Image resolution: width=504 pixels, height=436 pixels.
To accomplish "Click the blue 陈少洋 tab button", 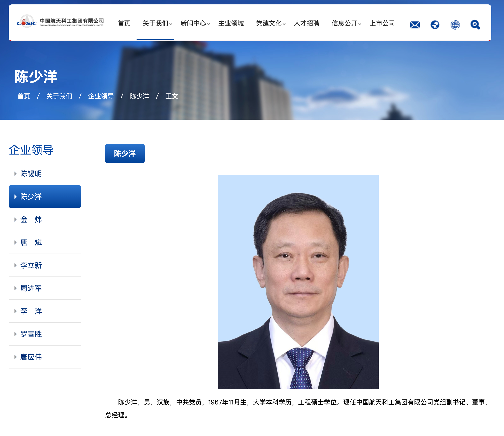I will (x=125, y=154).
